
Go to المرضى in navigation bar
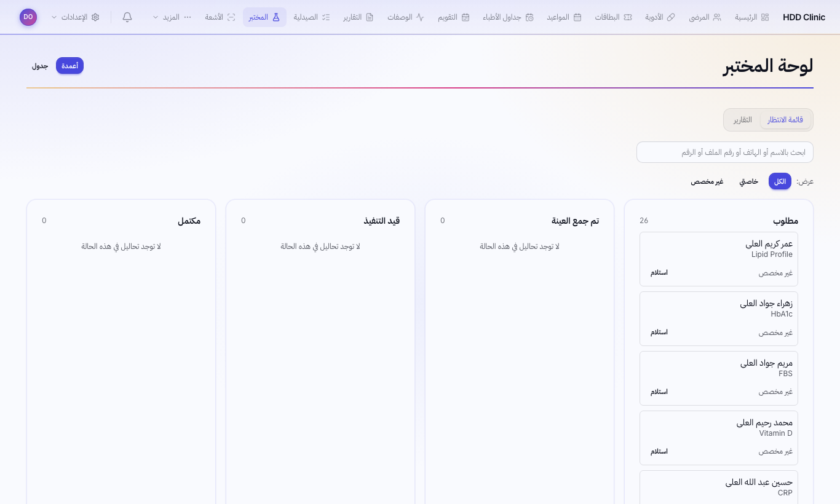tap(705, 17)
